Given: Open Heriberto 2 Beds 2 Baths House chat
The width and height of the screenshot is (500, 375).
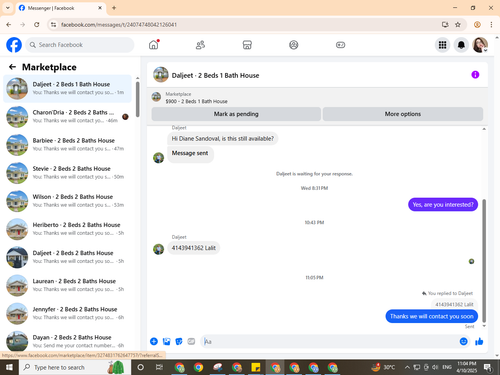Looking at the screenshot, I should click(67, 229).
